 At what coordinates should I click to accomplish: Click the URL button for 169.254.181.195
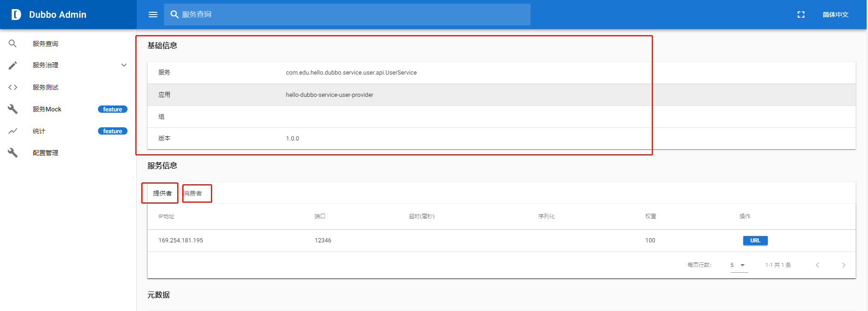pos(756,241)
